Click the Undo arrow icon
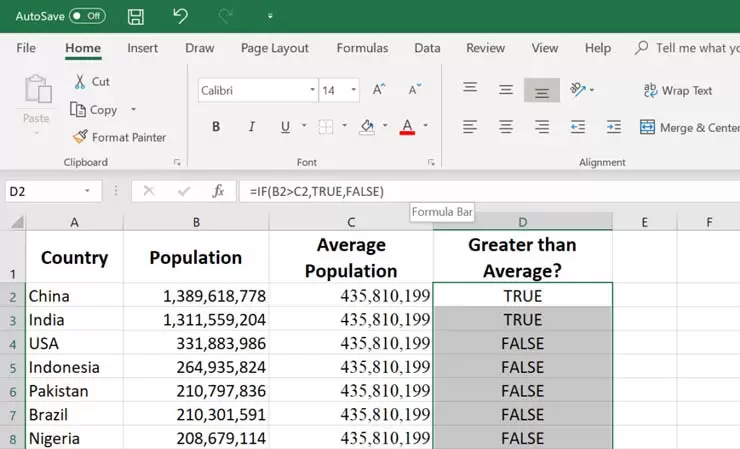Image resolution: width=740 pixels, height=449 pixels. (x=180, y=16)
